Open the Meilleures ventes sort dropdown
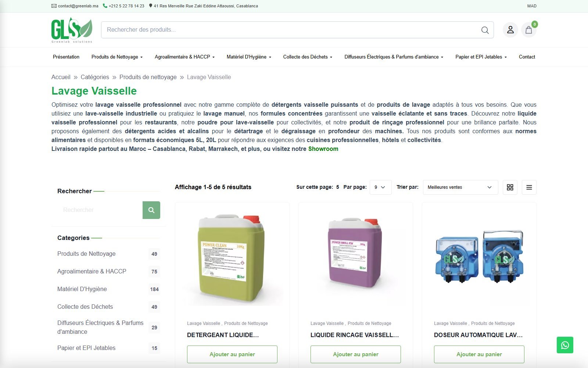This screenshot has height=368, width=588. coord(460,187)
